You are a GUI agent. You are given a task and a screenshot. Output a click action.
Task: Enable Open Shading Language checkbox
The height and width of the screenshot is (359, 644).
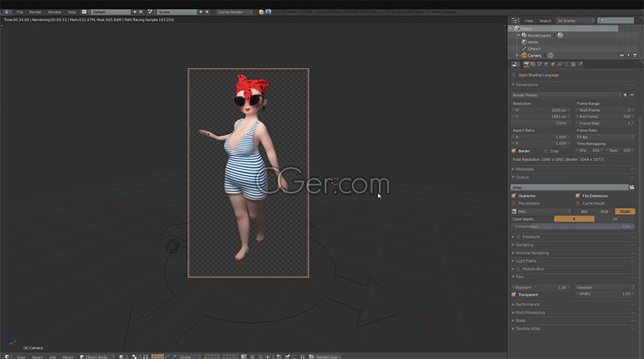pos(514,75)
